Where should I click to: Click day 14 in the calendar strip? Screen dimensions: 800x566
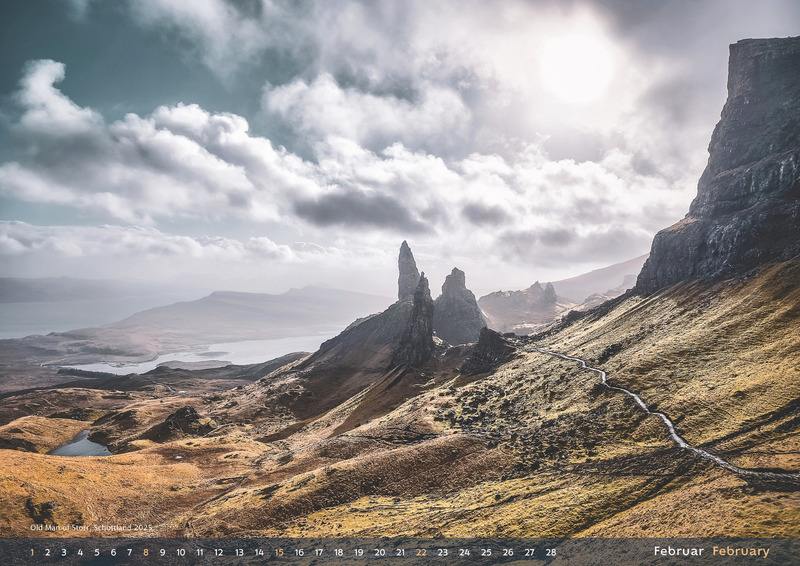[259, 552]
